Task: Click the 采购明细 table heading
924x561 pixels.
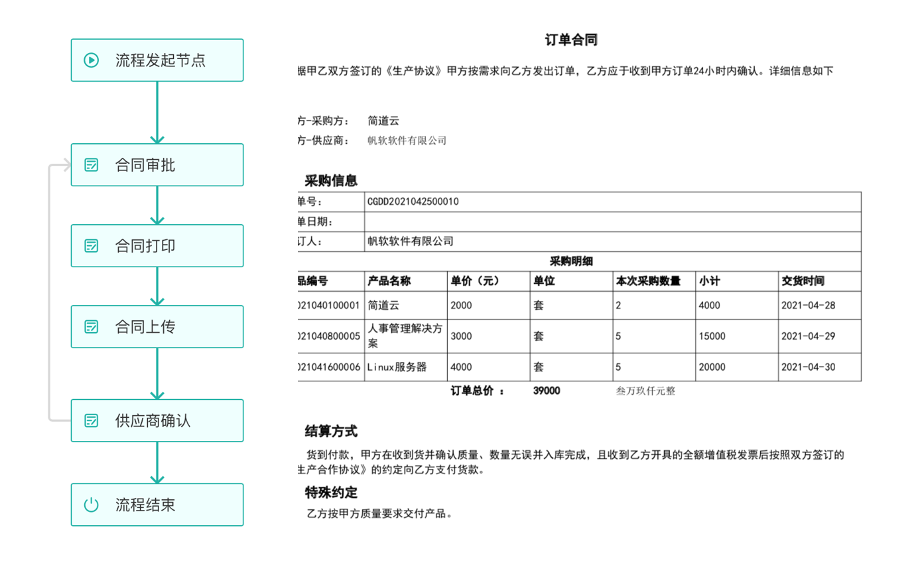Action: coord(571,261)
